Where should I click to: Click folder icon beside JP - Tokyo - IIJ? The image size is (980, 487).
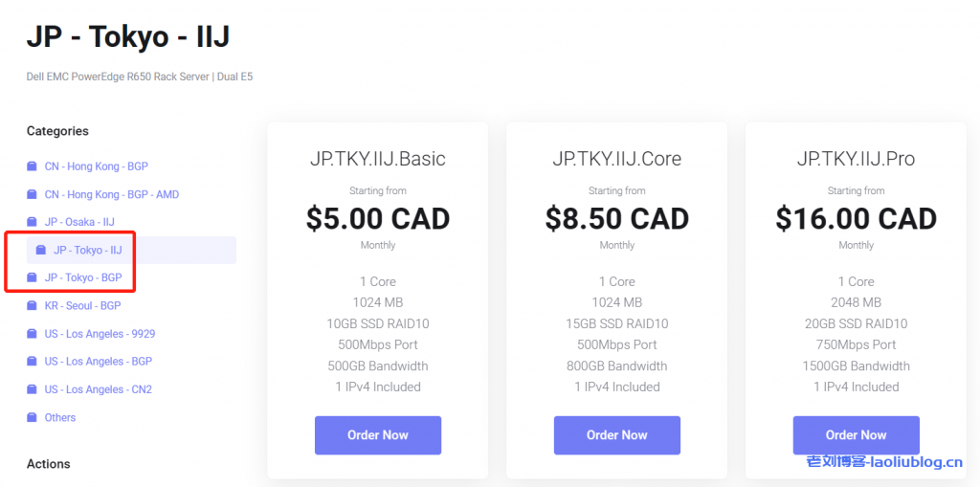[40, 250]
